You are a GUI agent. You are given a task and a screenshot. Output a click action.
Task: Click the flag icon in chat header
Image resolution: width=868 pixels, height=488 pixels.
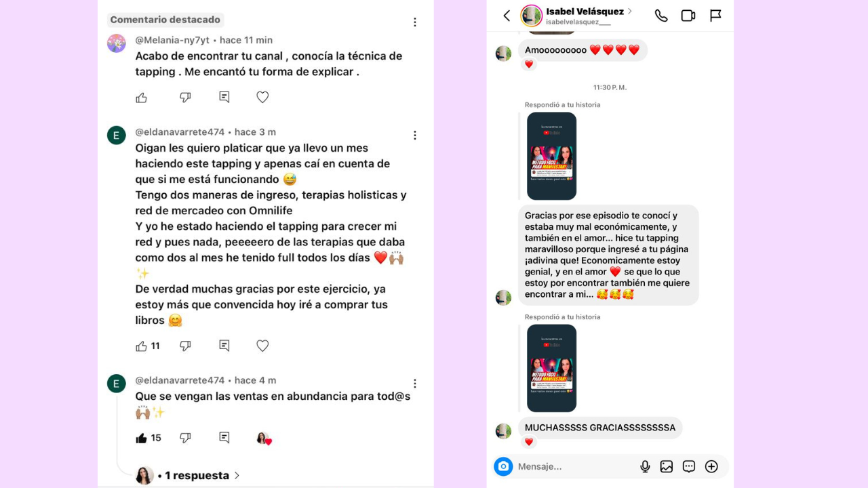pos(715,16)
